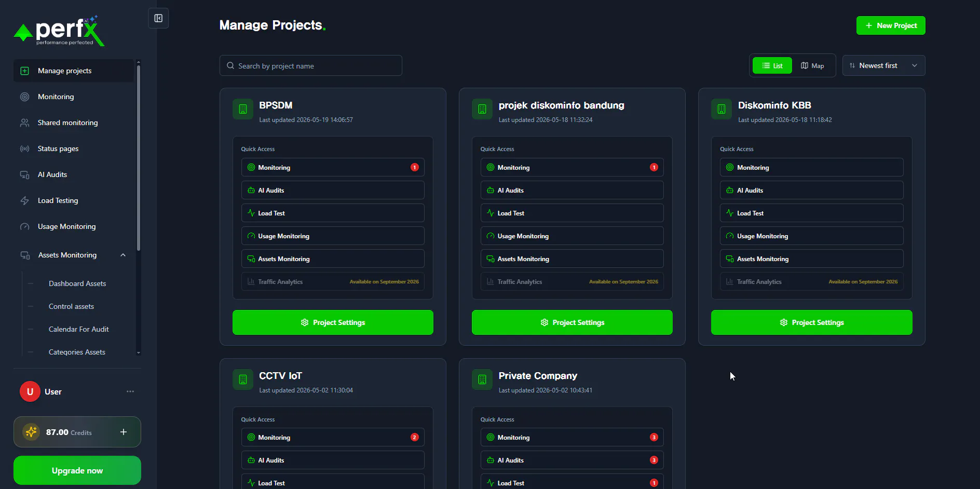Open Diskominfo KBB Load Test
The height and width of the screenshot is (489, 980).
tap(811, 213)
